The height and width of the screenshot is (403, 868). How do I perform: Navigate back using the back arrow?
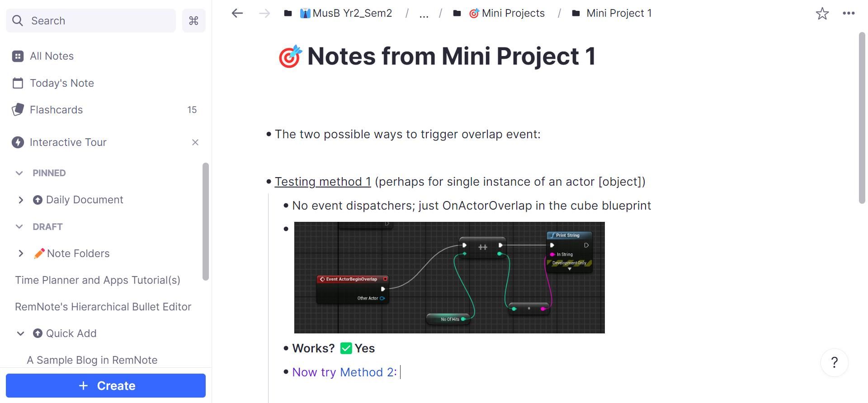pos(237,13)
